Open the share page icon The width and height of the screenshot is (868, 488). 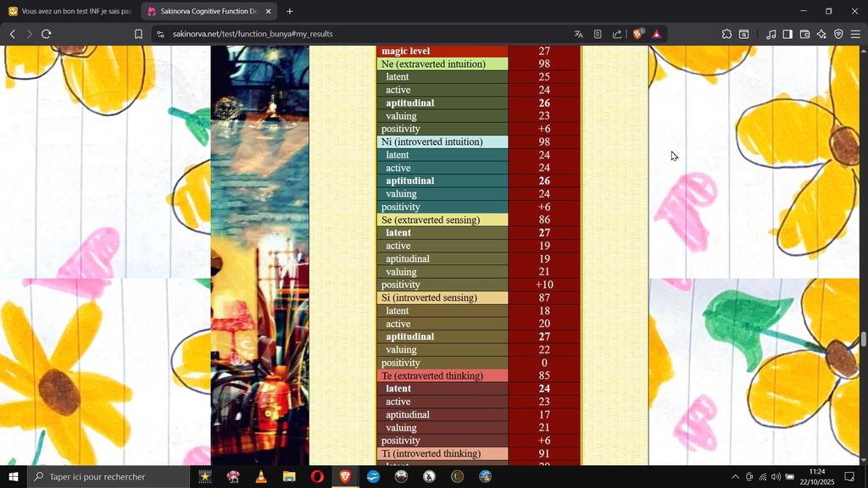(617, 34)
